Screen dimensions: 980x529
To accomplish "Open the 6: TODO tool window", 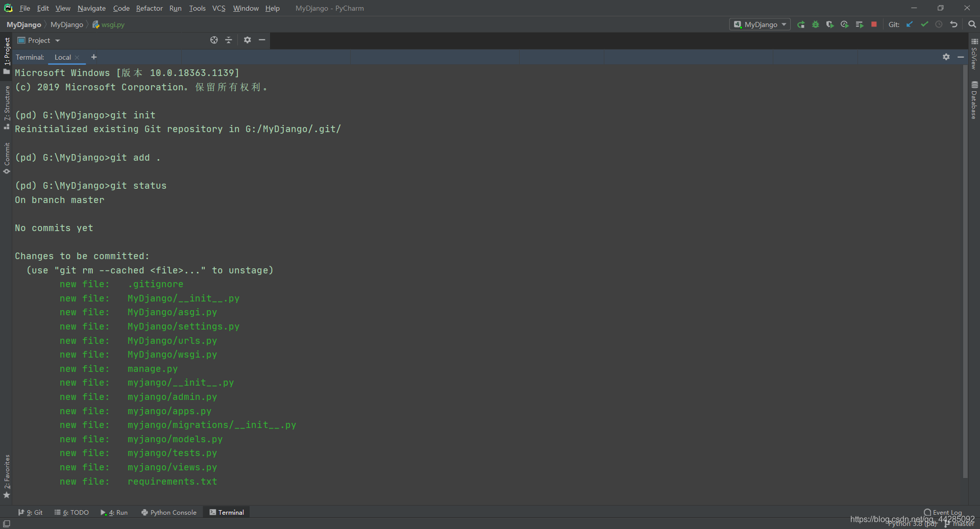I will (x=71, y=512).
